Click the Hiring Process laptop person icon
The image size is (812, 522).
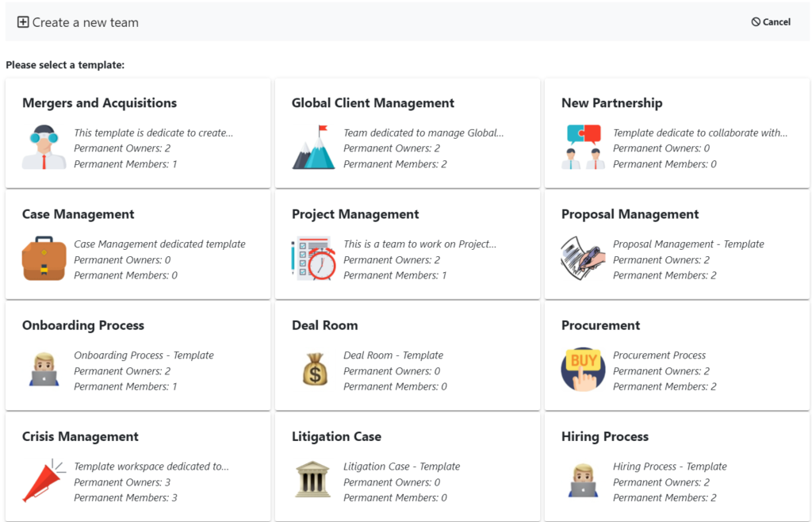583,481
